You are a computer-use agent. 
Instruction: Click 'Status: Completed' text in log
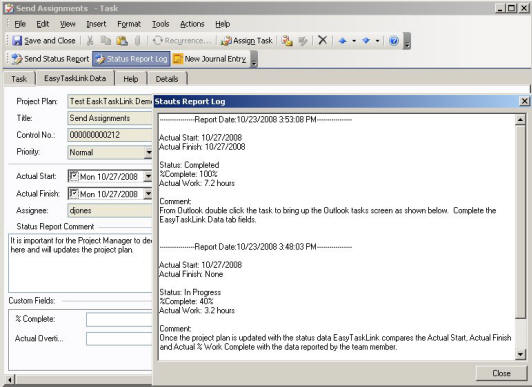pos(189,165)
